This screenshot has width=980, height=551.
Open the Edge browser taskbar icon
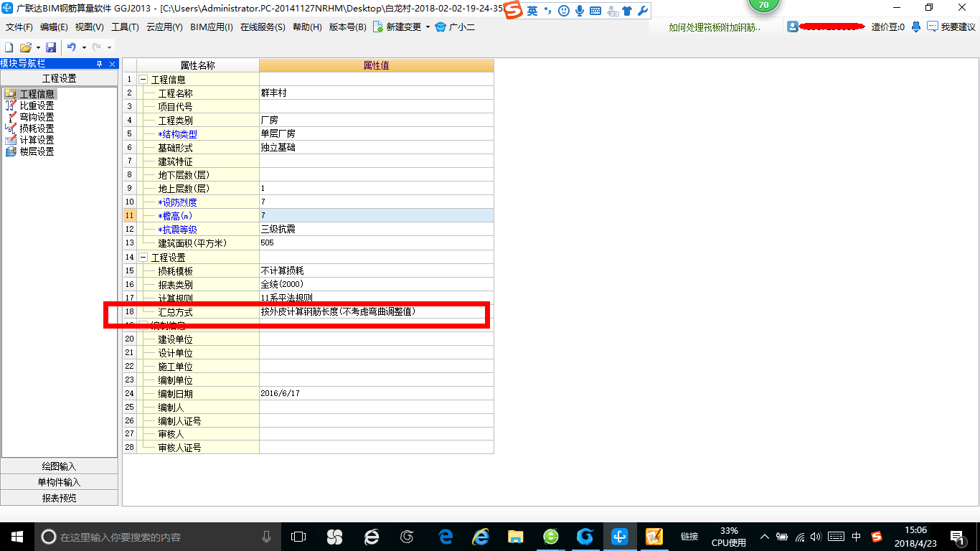pyautogui.click(x=446, y=537)
